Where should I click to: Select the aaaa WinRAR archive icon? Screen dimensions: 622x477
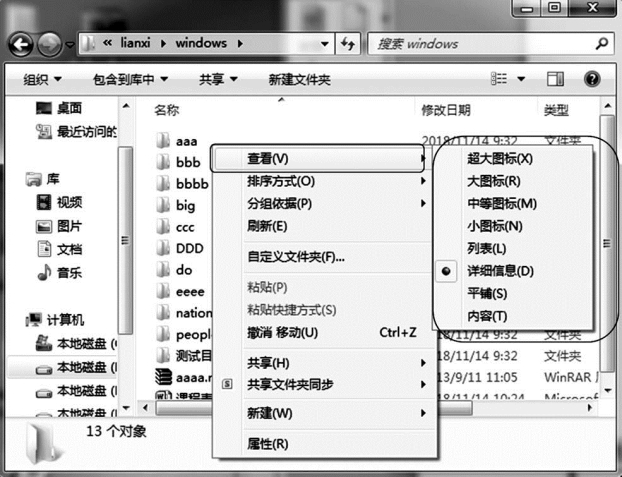(x=163, y=377)
